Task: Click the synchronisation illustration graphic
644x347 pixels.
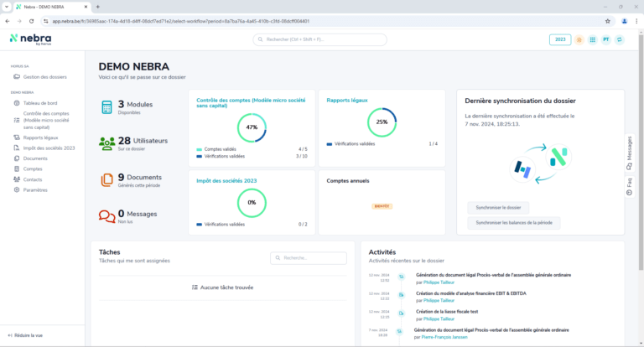Action: [541, 163]
